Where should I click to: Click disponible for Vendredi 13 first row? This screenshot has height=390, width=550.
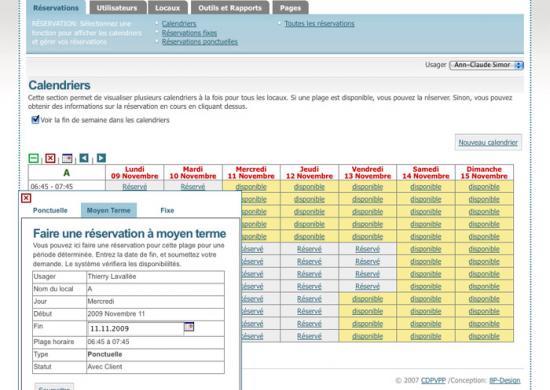368,187
